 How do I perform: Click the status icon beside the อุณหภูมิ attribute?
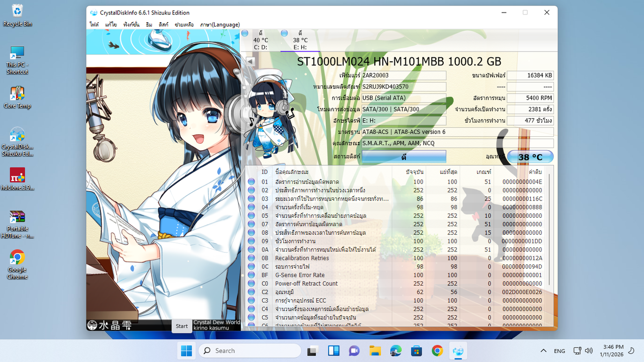250,292
